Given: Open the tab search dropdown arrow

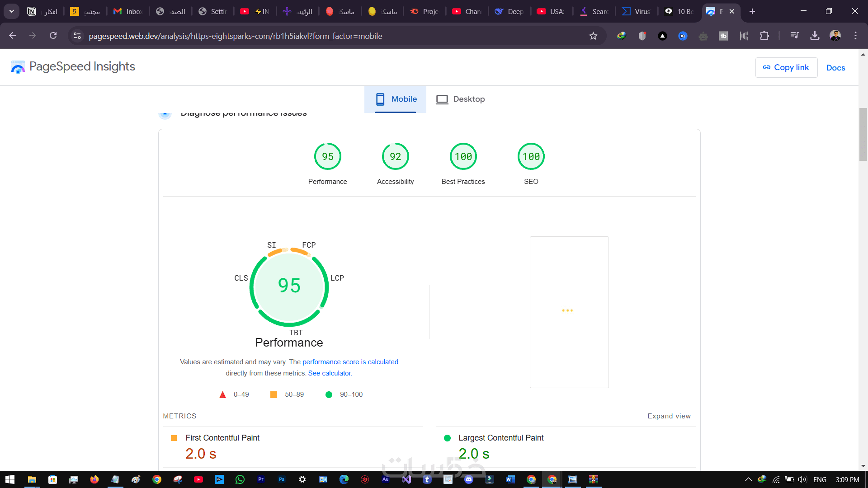Looking at the screenshot, I should point(12,11).
